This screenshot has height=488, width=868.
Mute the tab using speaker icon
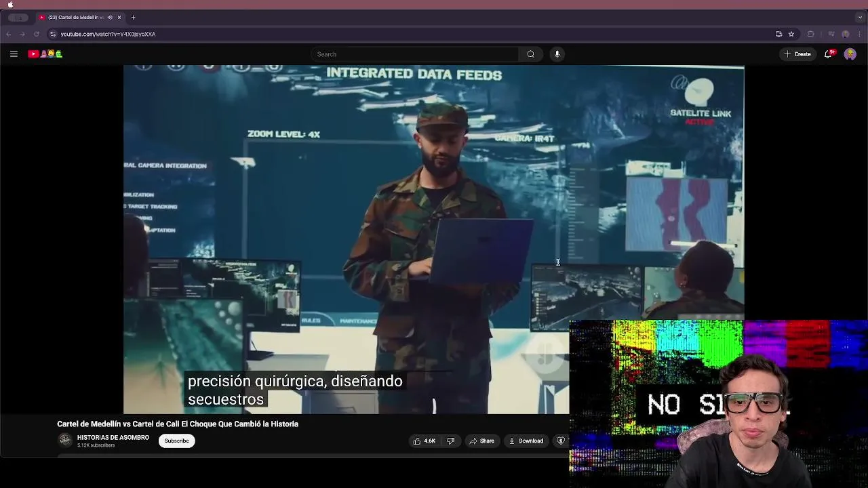pos(110,18)
